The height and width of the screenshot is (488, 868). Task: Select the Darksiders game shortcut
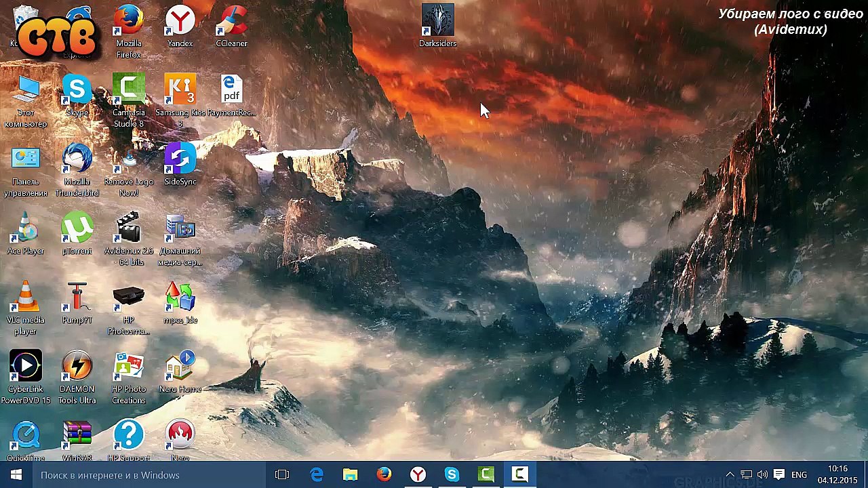[437, 26]
